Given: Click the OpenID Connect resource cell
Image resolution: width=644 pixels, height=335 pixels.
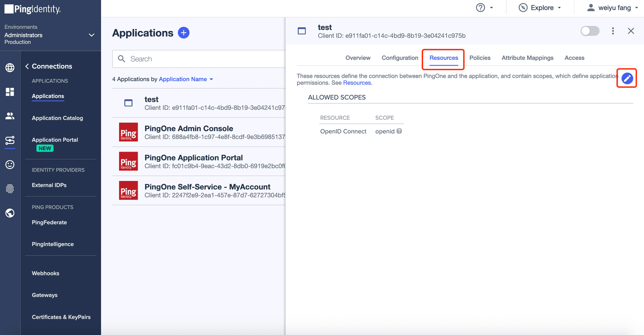Looking at the screenshot, I should pos(343,132).
